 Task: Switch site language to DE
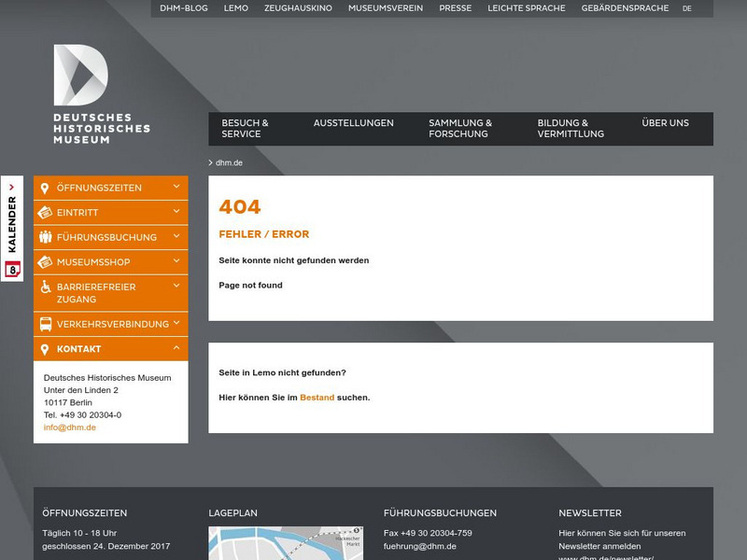688,7
